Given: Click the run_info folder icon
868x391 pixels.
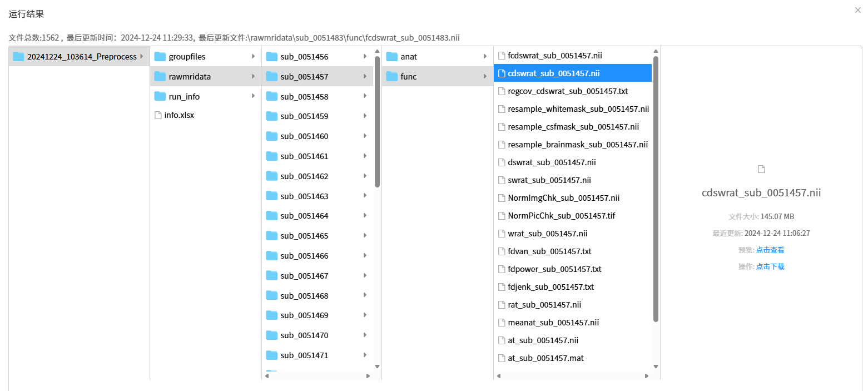Looking at the screenshot, I should click(160, 97).
